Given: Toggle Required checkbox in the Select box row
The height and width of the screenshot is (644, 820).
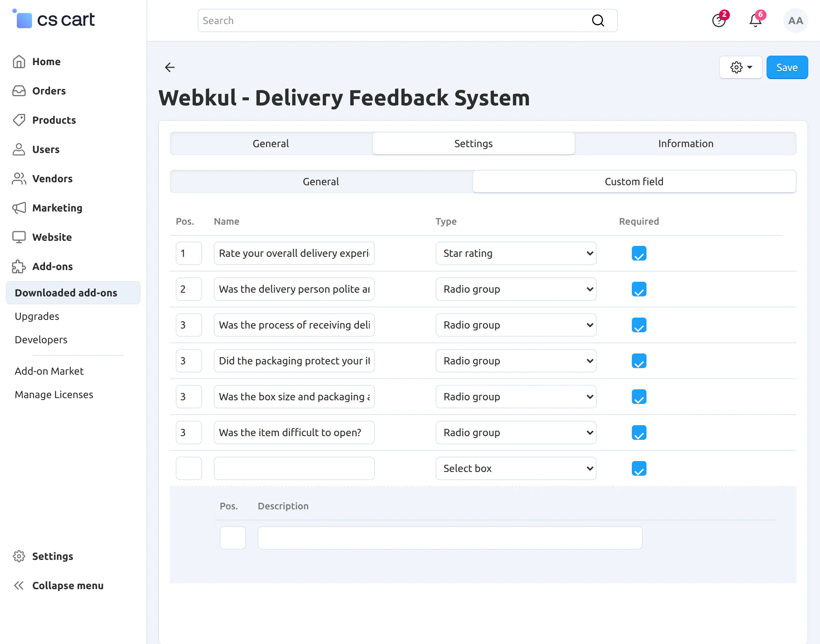Looking at the screenshot, I should (x=639, y=468).
